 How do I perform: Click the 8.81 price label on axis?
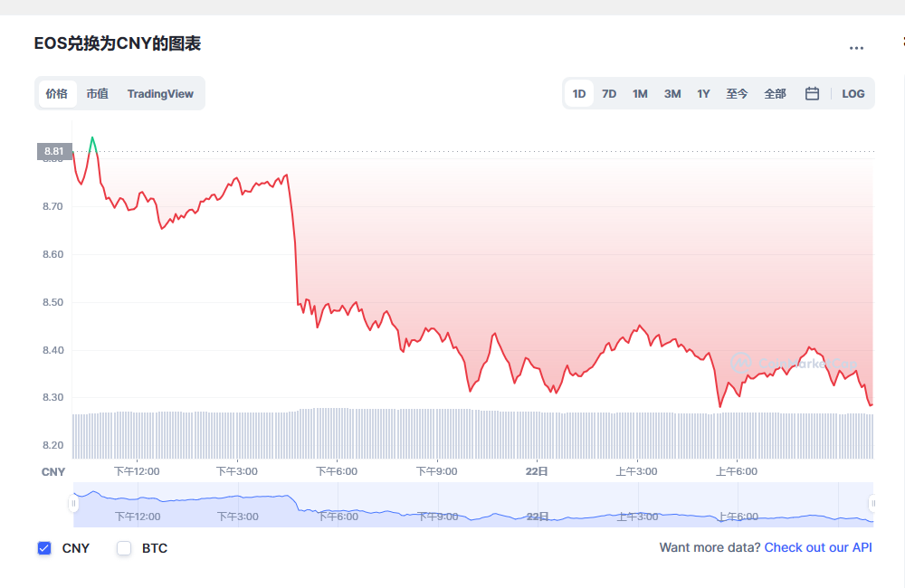[54, 151]
